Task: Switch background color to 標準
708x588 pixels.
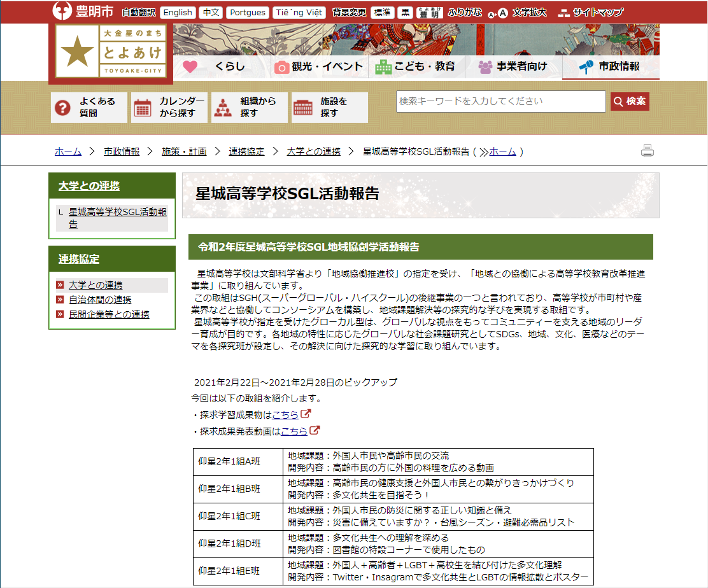Action: coord(382,12)
